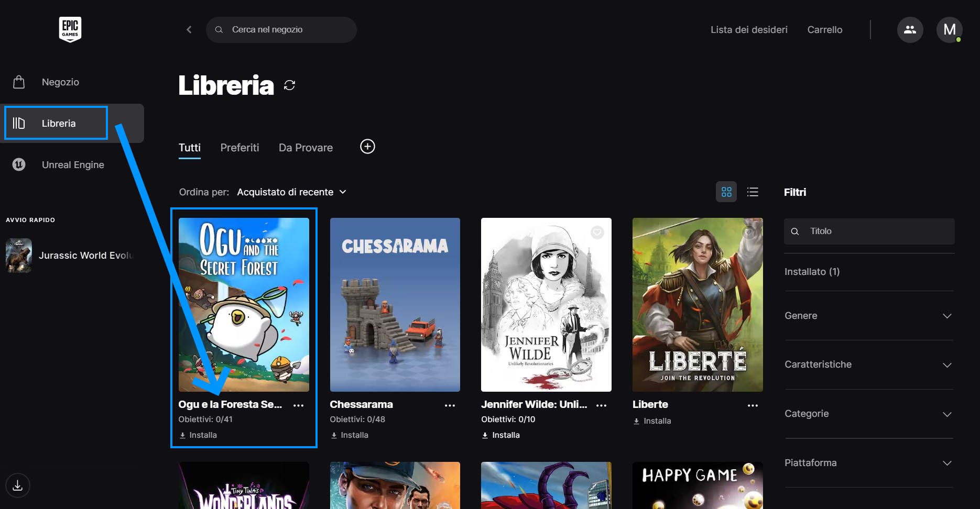Open the Chessarama cover art
The image size is (980, 509).
[x=395, y=305]
